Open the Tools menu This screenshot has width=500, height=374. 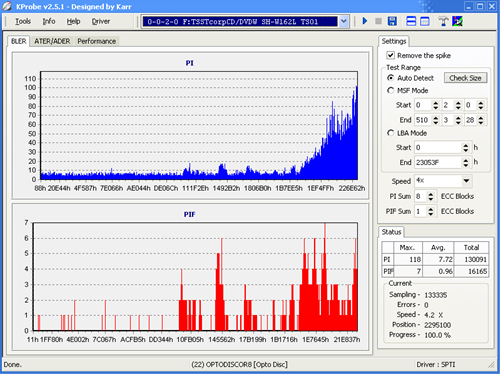[23, 21]
